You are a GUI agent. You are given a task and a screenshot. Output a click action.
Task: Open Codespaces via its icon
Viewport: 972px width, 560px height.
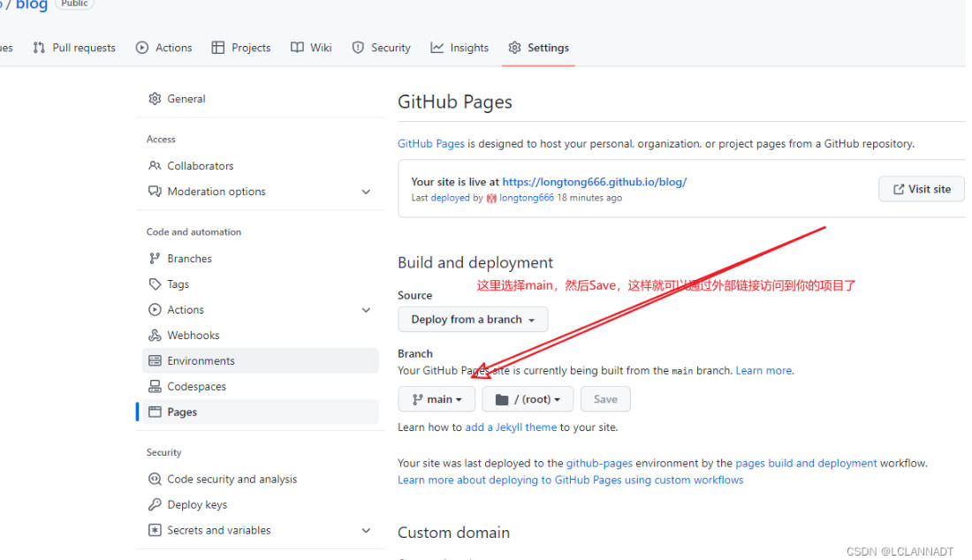click(155, 387)
